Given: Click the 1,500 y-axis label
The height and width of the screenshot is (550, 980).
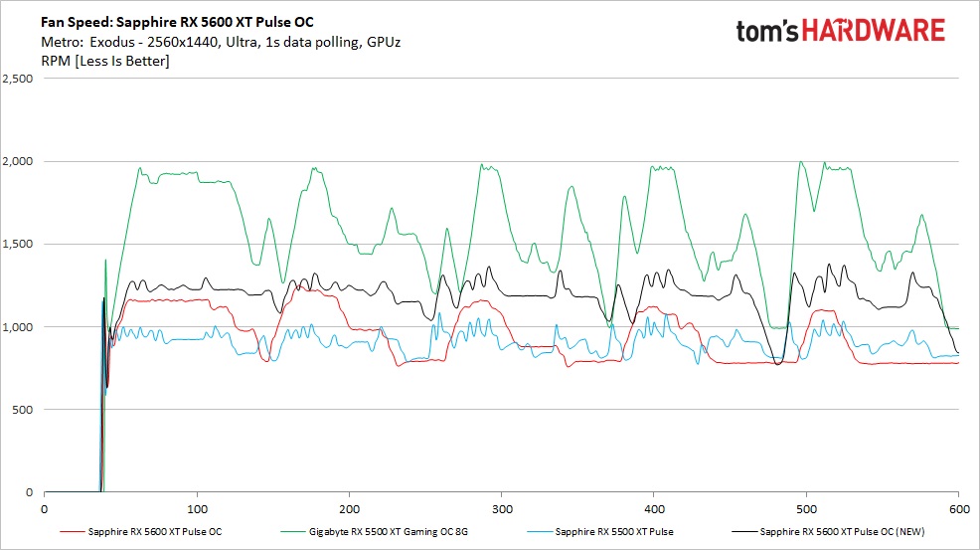Looking at the screenshot, I should click(18, 244).
